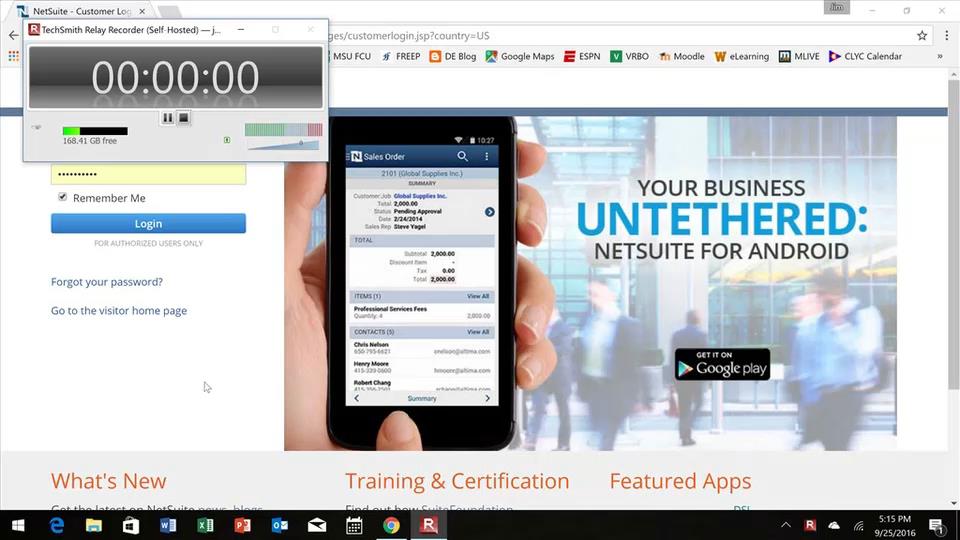Open the Chrome Apps grid shortcut

(x=13, y=56)
